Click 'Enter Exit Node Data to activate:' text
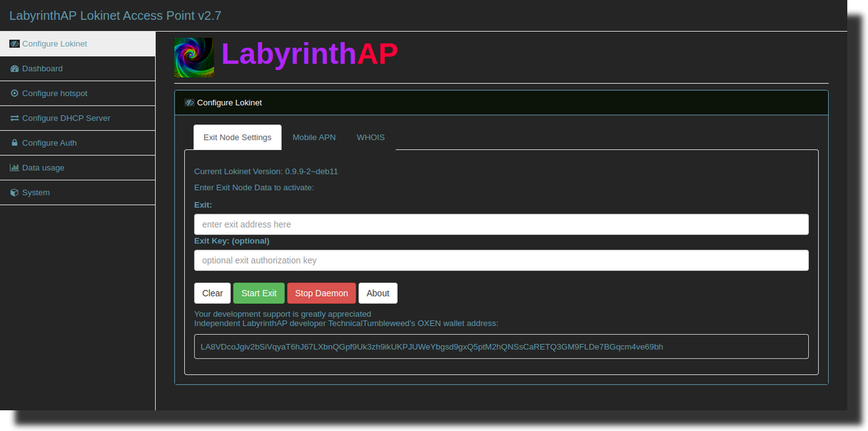 tap(254, 188)
